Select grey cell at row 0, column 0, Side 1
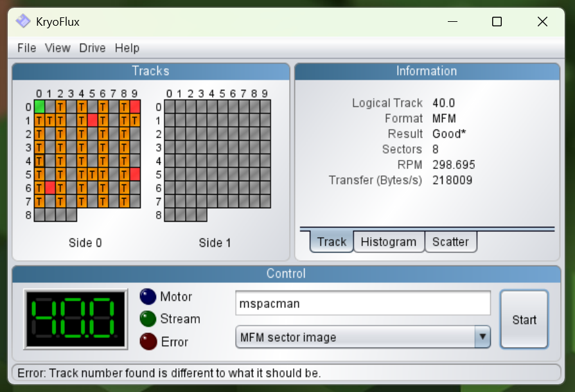 tap(170, 107)
